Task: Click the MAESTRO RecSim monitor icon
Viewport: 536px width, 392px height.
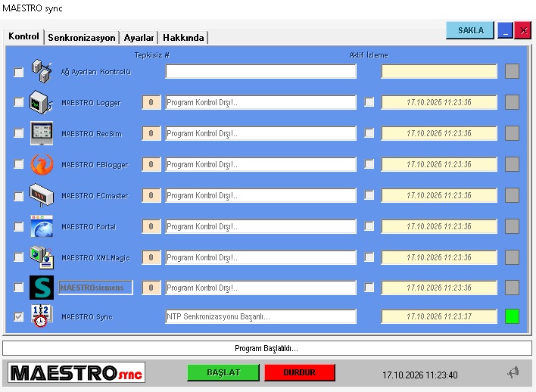Action: 42,133
